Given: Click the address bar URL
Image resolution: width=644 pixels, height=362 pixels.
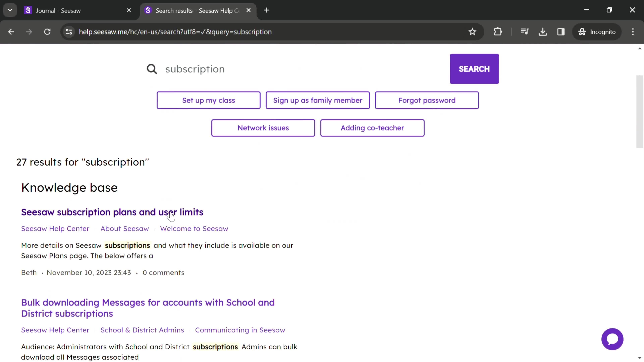Looking at the screenshot, I should click(x=175, y=32).
